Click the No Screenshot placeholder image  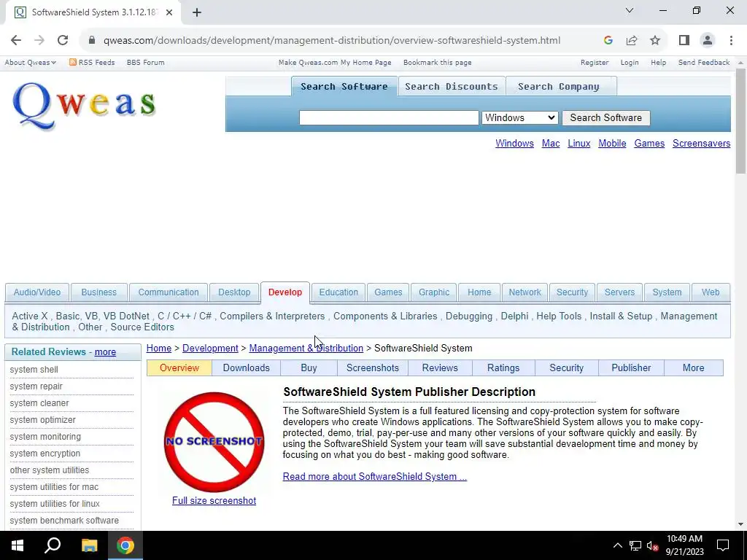pyautogui.click(x=214, y=442)
